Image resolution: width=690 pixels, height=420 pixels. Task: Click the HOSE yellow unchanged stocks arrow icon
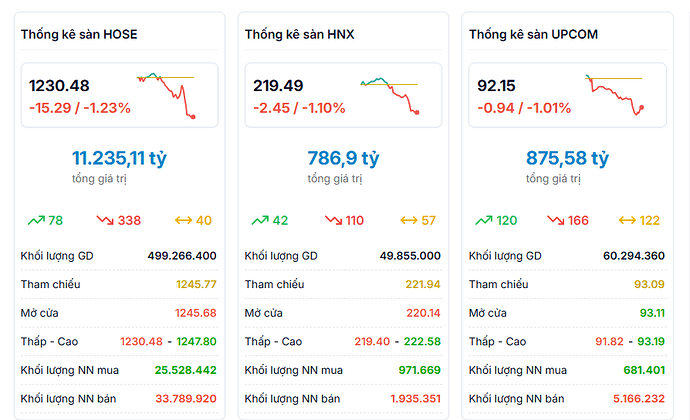click(183, 220)
